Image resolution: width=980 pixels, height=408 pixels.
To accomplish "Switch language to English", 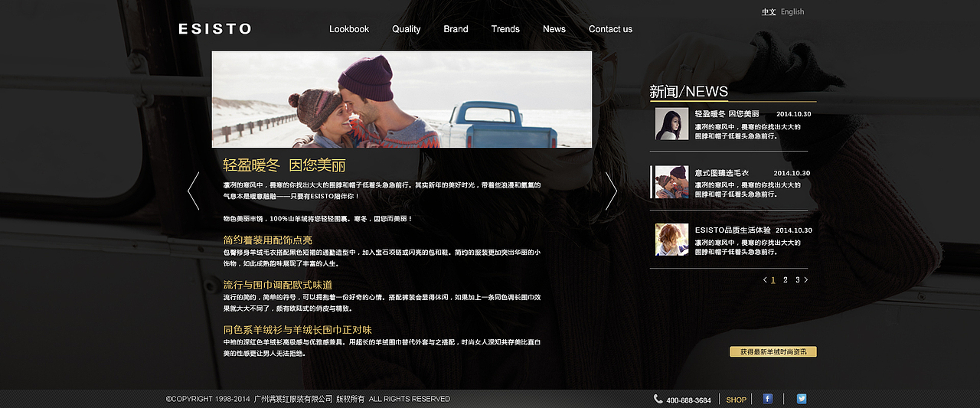I will coord(792,11).
